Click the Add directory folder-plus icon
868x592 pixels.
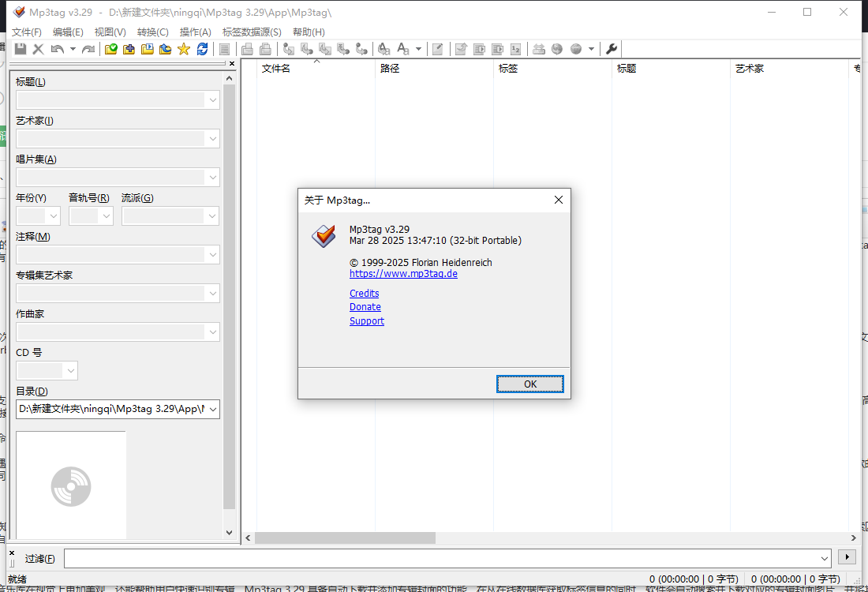(x=129, y=49)
